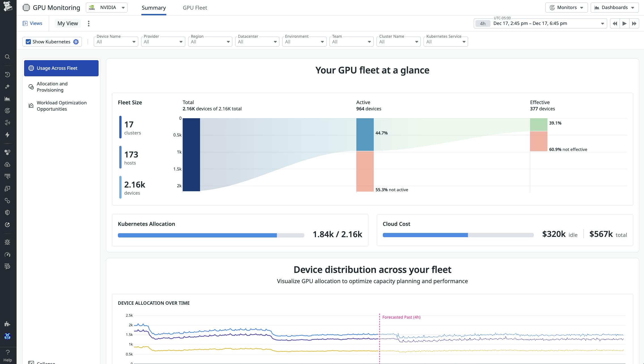Viewport: 644px width, 364px height.
Task: Open the Device Name filter dropdown
Action: coord(116,41)
